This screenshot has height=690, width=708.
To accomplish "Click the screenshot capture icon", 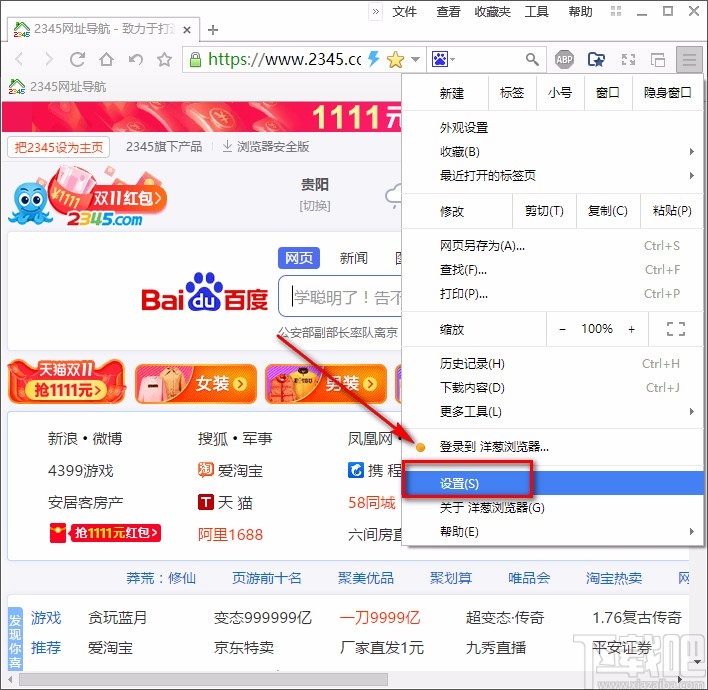I will [x=628, y=59].
